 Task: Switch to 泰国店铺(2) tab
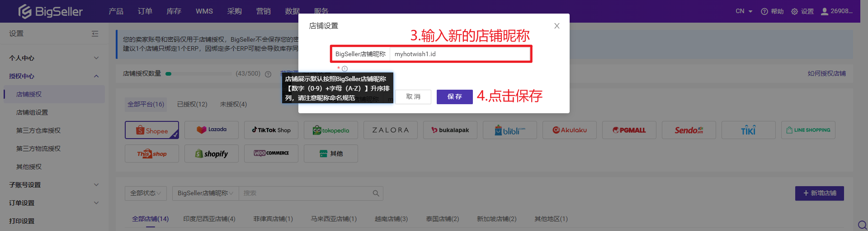[442, 219]
